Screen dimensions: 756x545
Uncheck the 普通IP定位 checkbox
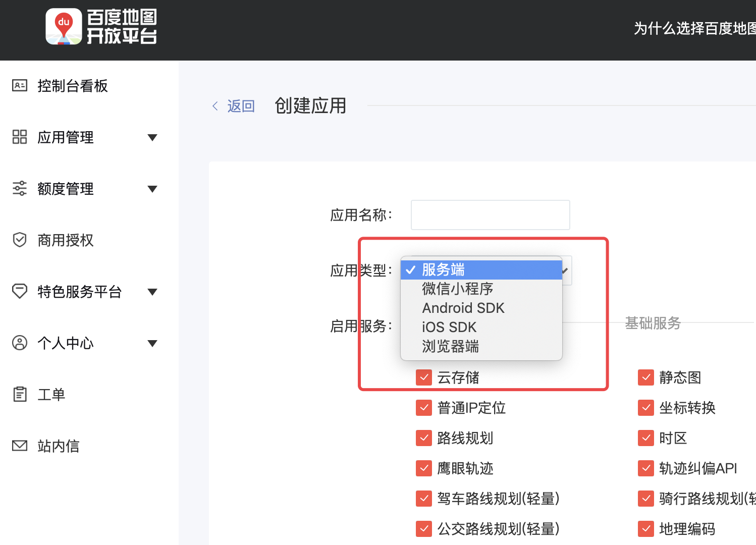click(424, 408)
